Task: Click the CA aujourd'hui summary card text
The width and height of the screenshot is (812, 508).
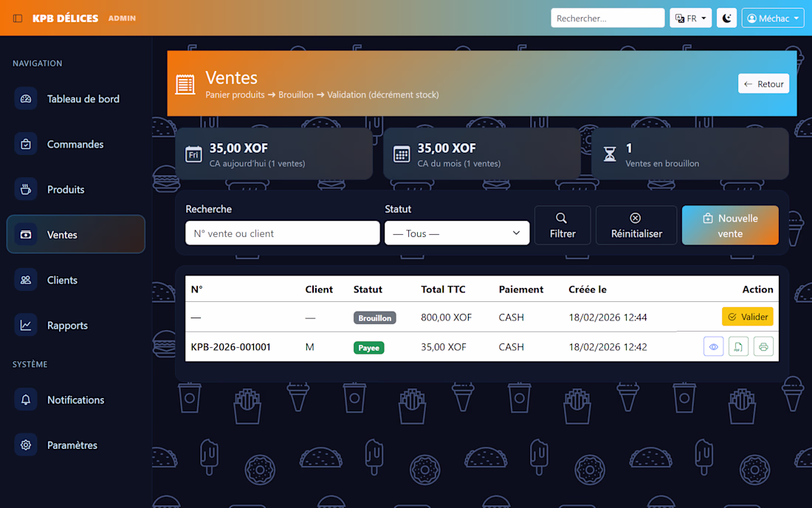Action: click(x=257, y=163)
